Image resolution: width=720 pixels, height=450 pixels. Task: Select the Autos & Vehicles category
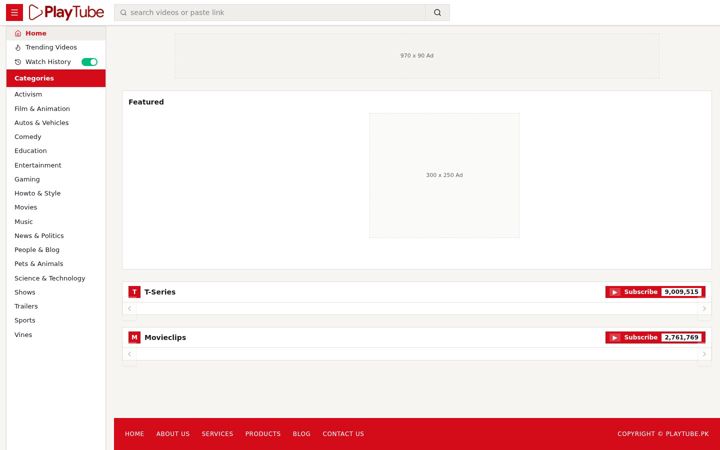pyautogui.click(x=41, y=123)
